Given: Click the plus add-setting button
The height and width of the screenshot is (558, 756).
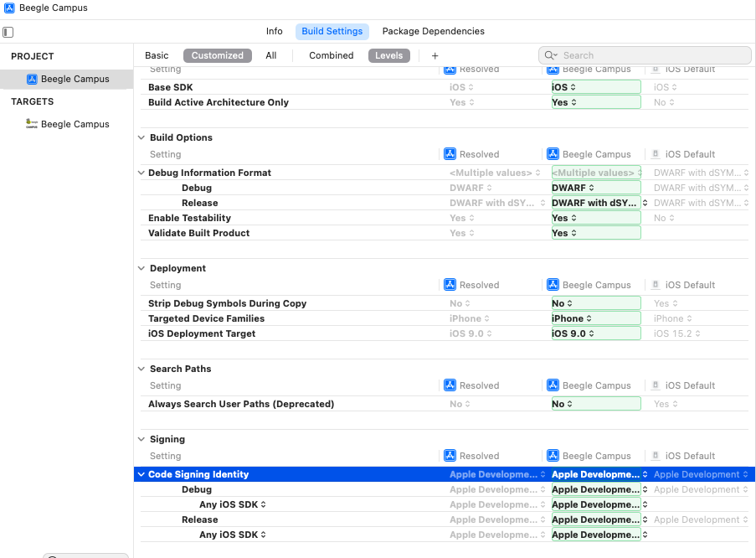Looking at the screenshot, I should coord(435,55).
